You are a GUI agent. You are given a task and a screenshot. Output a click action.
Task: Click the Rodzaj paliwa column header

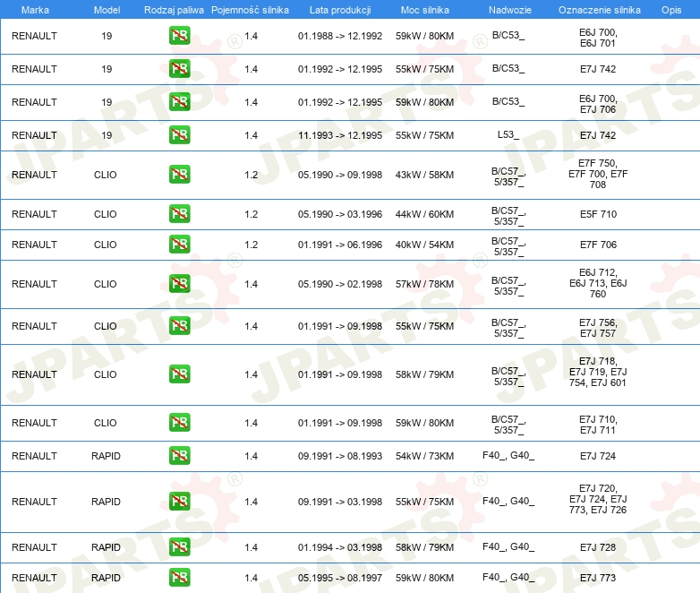(174, 10)
